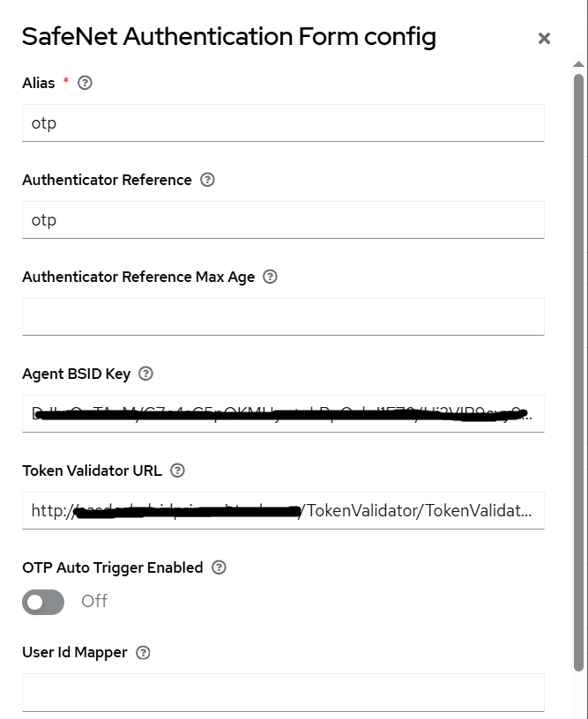Click help icon next to Alias
This screenshot has height=719, width=588.
[85, 83]
